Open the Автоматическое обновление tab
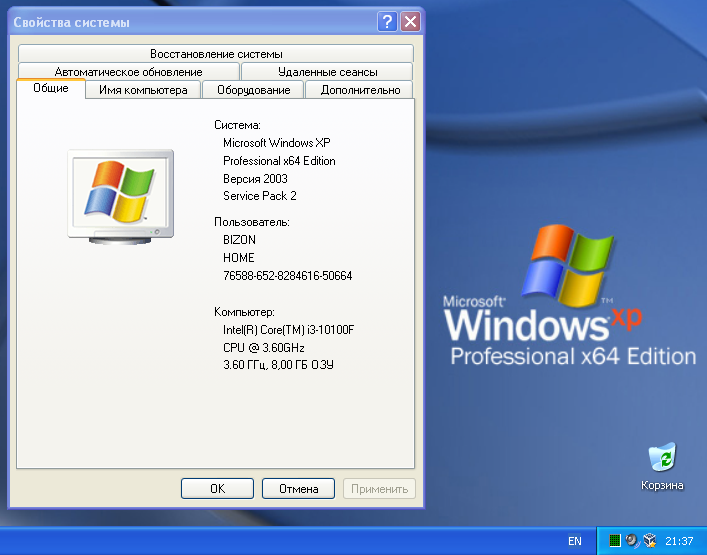 click(x=129, y=72)
